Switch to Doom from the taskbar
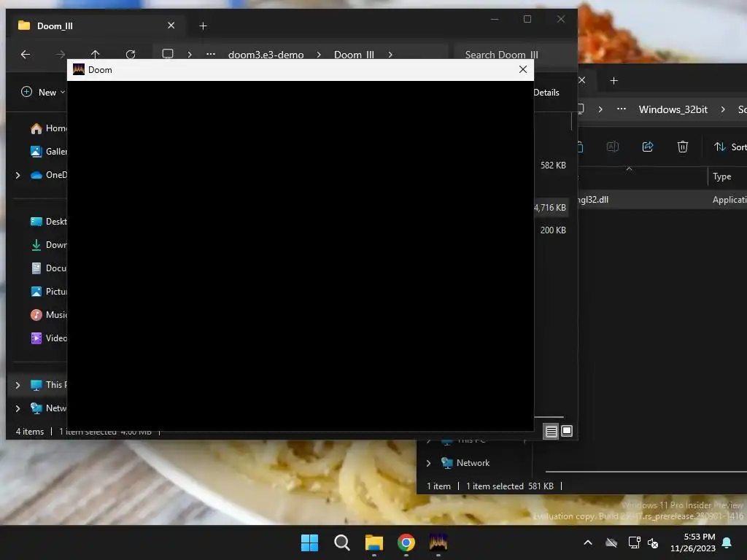Viewport: 747px width, 560px height. coord(438,542)
